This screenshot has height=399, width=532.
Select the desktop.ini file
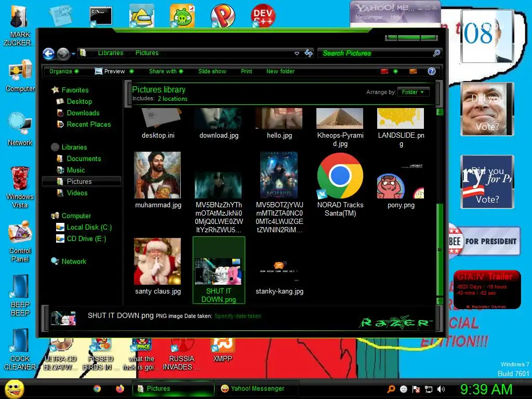click(158, 124)
